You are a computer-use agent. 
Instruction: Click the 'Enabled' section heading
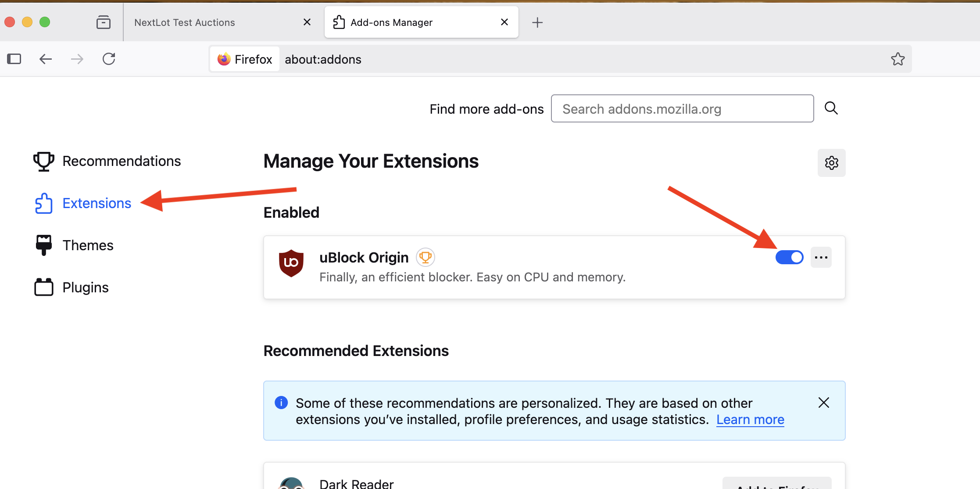click(291, 212)
